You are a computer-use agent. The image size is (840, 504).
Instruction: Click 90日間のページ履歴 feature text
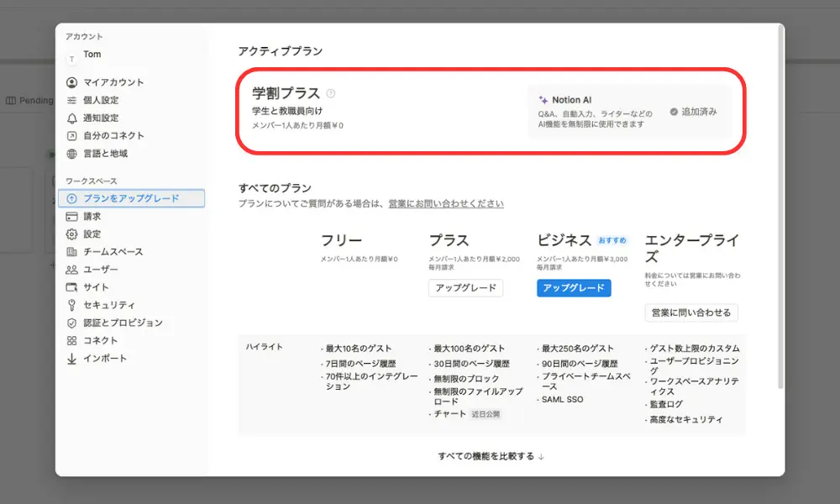tap(580, 364)
